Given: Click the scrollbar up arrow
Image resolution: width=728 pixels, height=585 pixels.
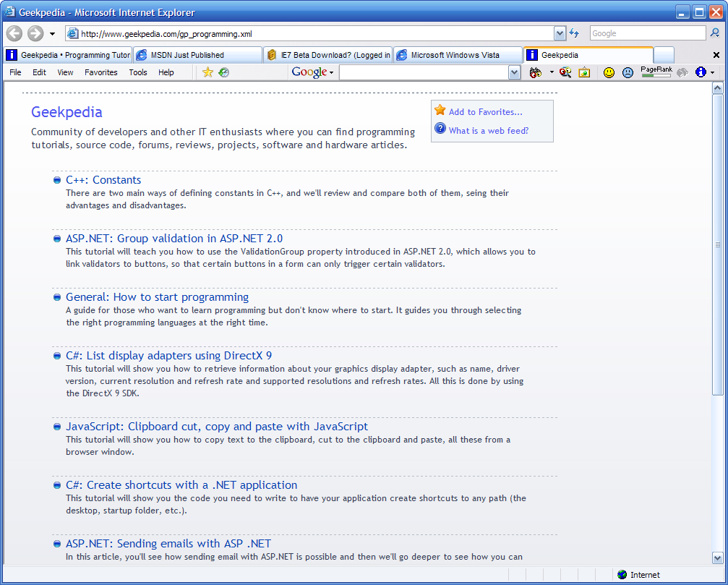Looking at the screenshot, I should 717,87.
